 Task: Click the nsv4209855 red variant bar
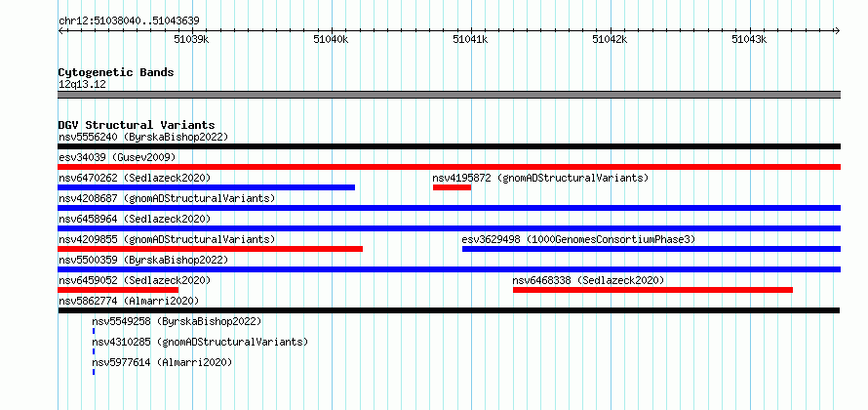210,249
